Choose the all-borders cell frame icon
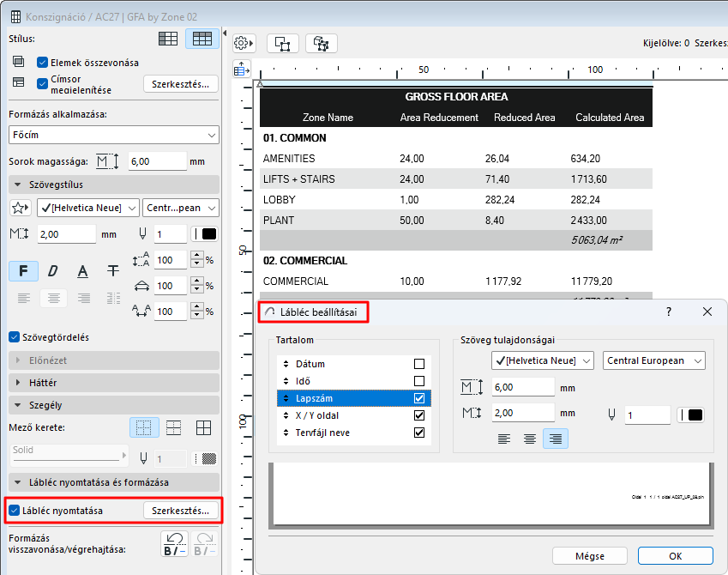The image size is (728, 575). point(203,427)
